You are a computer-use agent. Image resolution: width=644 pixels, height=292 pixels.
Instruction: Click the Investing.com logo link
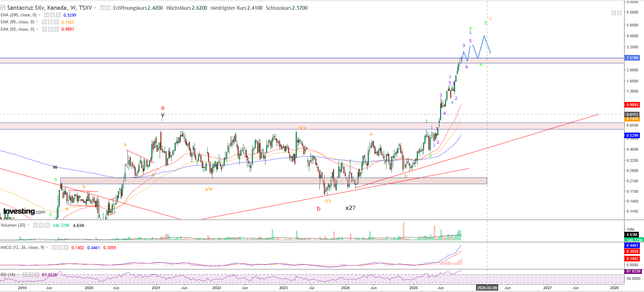pos(24,211)
